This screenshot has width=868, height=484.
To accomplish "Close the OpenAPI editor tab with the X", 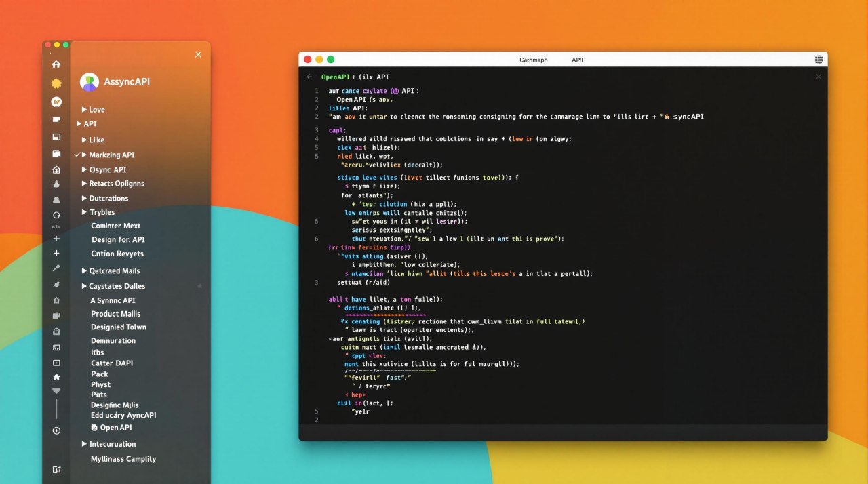I will click(x=818, y=77).
